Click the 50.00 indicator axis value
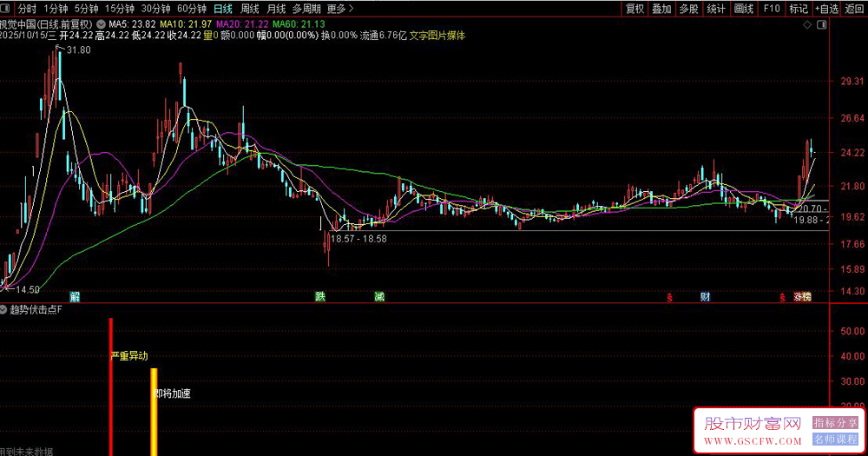This screenshot has width=868, height=456. pyautogui.click(x=852, y=331)
